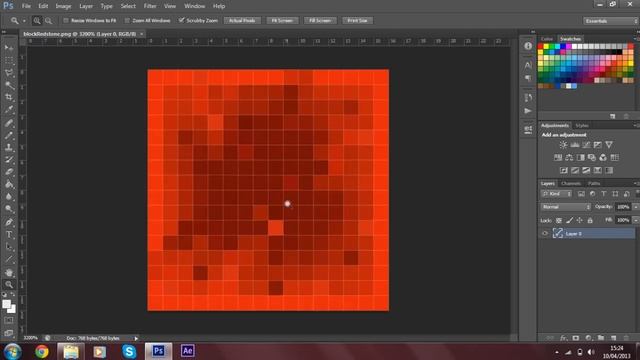Image resolution: width=640 pixels, height=360 pixels.
Task: Select the Lasso tool
Action: (x=9, y=73)
